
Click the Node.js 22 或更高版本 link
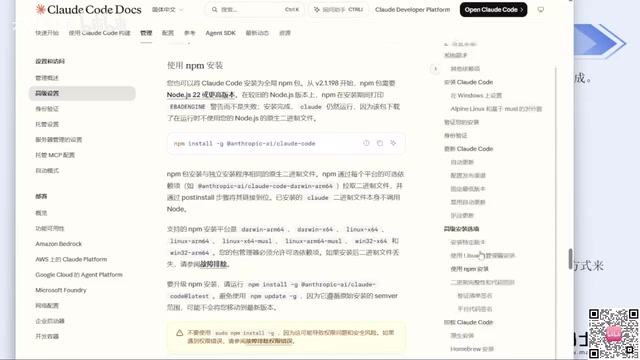[x=201, y=95]
